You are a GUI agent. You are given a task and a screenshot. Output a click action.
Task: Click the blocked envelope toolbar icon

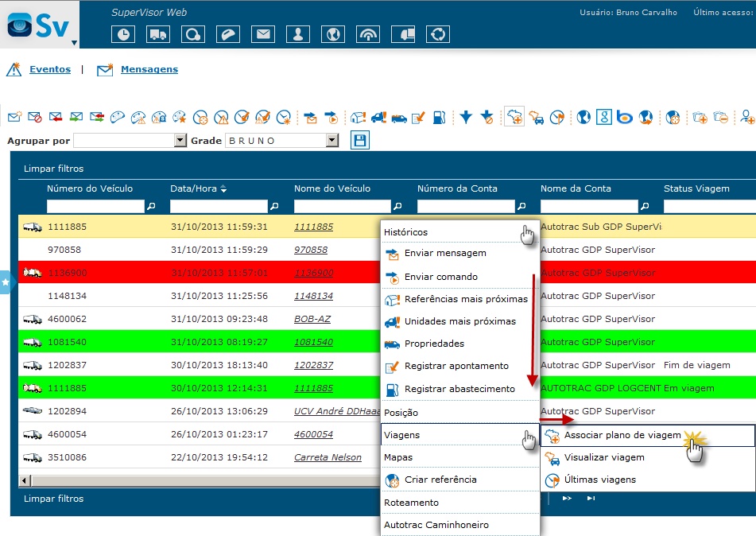[x=35, y=117]
